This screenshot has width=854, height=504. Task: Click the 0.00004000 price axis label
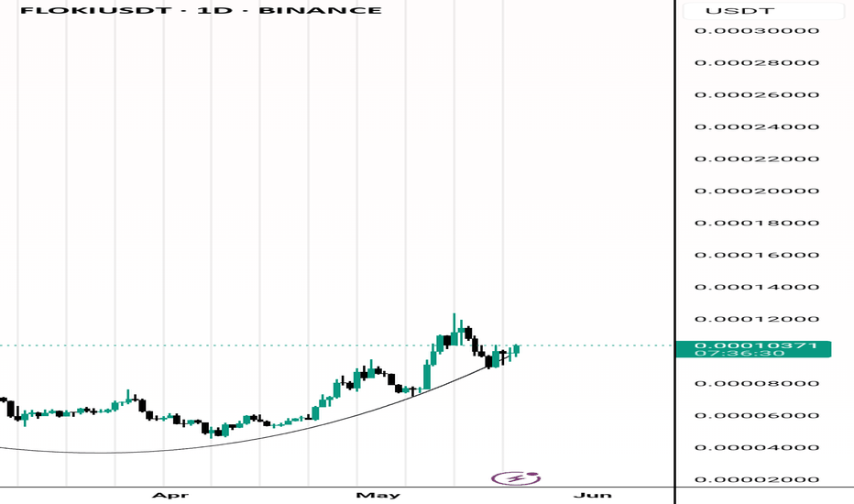(757, 448)
